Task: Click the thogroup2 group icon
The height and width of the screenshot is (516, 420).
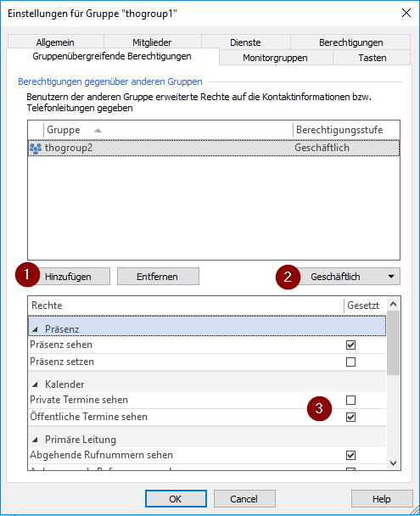Action: click(36, 149)
